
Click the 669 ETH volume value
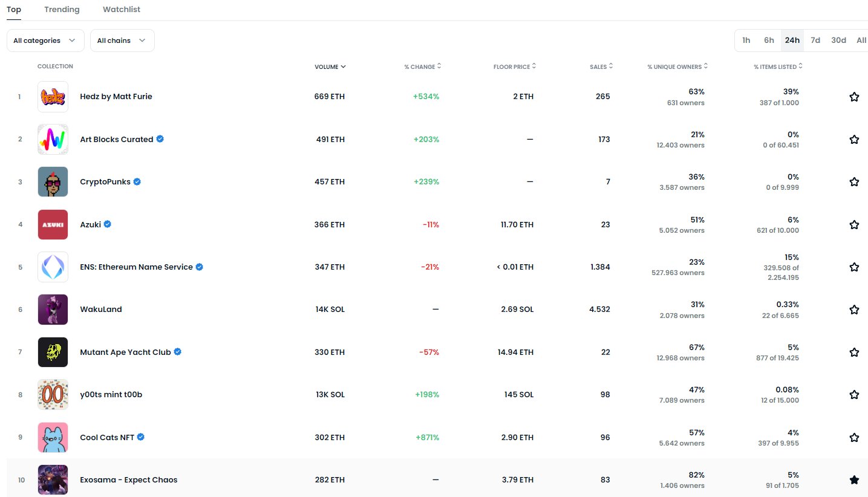coord(330,97)
